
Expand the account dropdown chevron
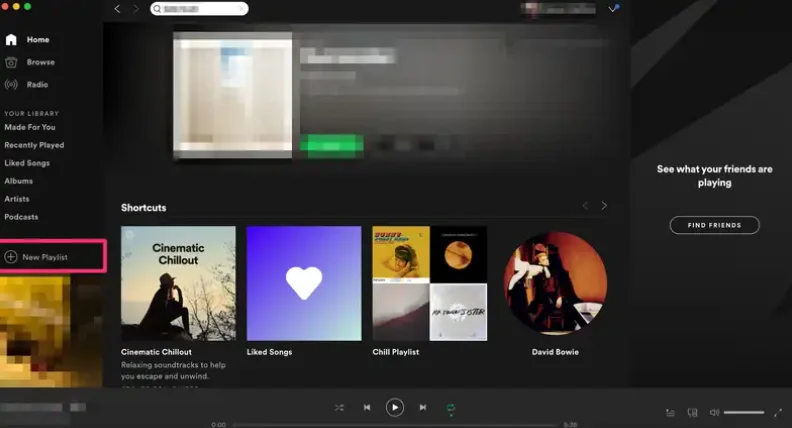click(x=613, y=9)
